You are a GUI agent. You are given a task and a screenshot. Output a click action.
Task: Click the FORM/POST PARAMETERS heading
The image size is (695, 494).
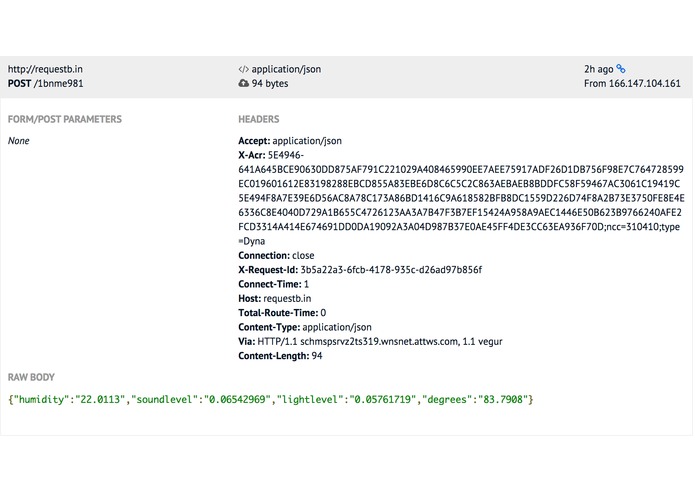pyautogui.click(x=65, y=119)
